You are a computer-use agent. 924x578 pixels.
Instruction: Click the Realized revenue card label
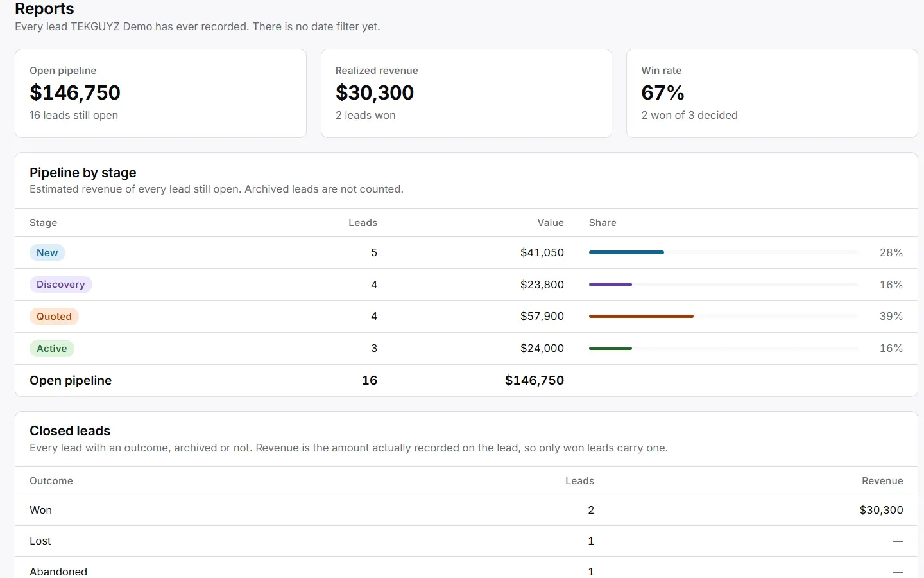tap(377, 71)
